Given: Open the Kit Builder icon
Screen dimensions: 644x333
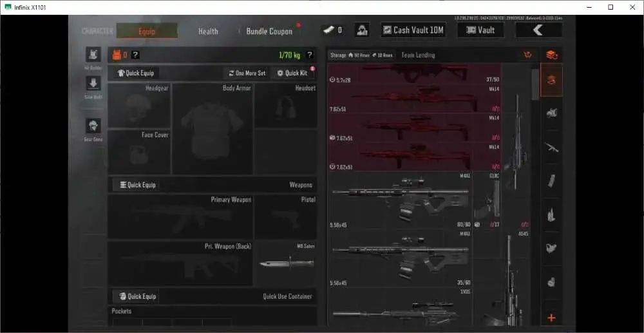Looking at the screenshot, I should coord(93,55).
